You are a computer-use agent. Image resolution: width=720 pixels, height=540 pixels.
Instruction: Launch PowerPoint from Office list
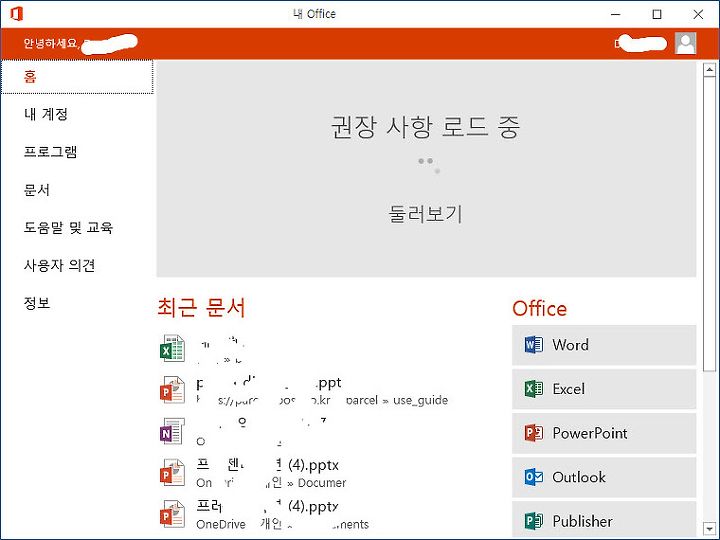604,433
